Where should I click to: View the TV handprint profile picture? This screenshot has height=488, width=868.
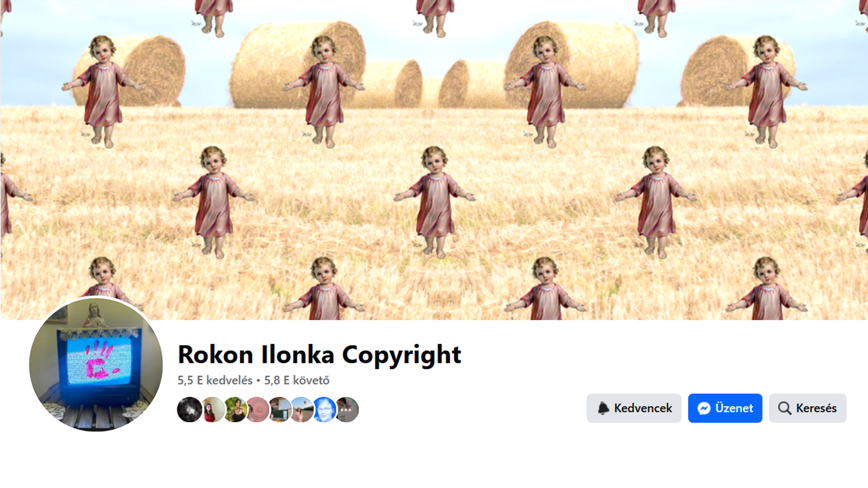coord(96,364)
